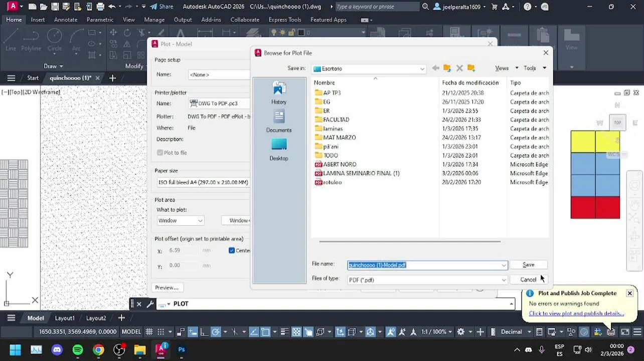
Task: Open the paper size ISO A4 dropdown
Action: pos(203,183)
